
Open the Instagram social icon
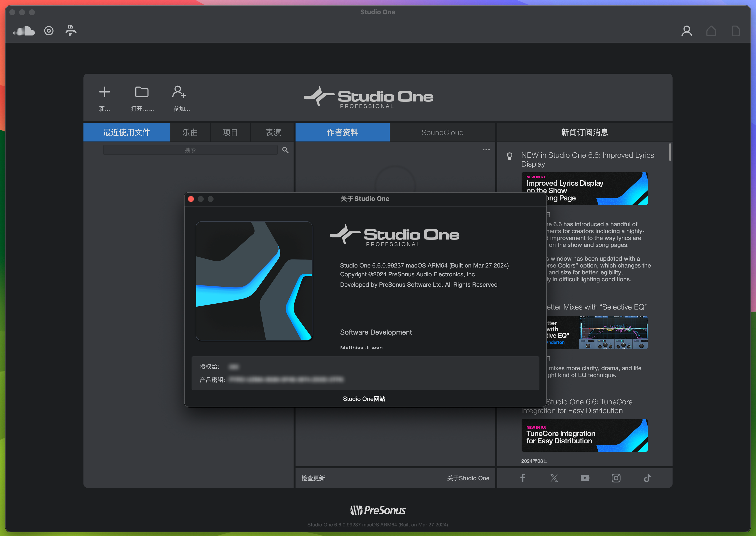point(616,478)
